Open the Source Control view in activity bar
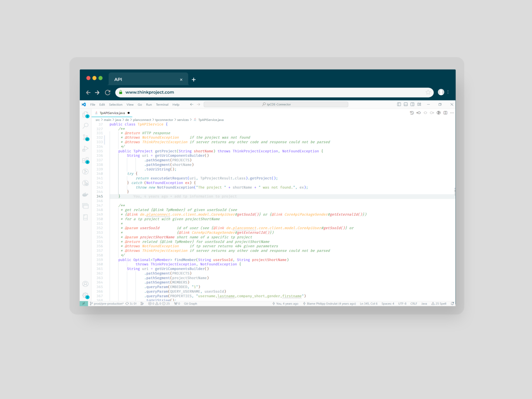This screenshot has width=532, height=399. (x=85, y=137)
